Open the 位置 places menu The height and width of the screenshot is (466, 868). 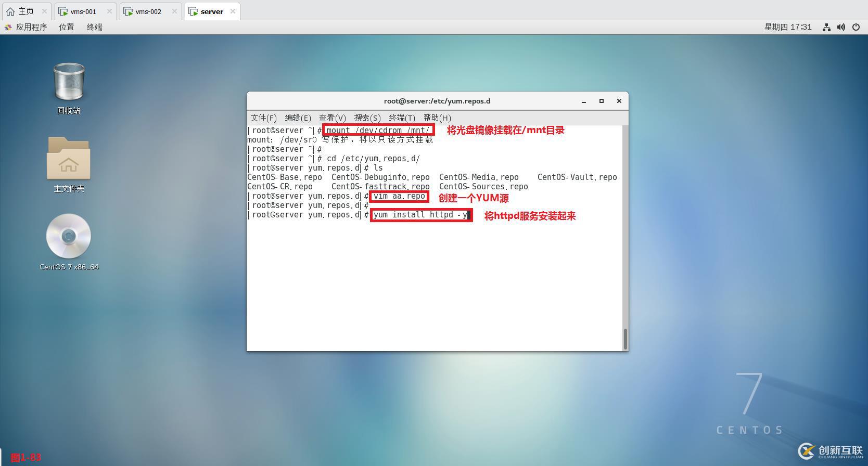tap(67, 27)
